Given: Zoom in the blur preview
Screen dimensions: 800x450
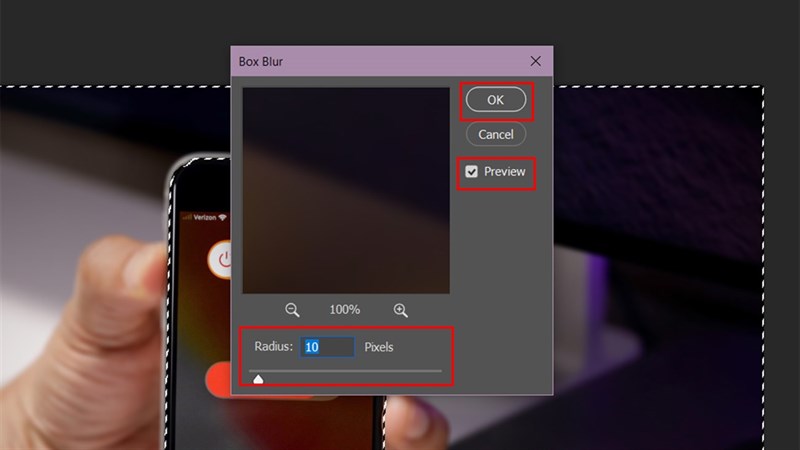Looking at the screenshot, I should pyautogui.click(x=401, y=310).
